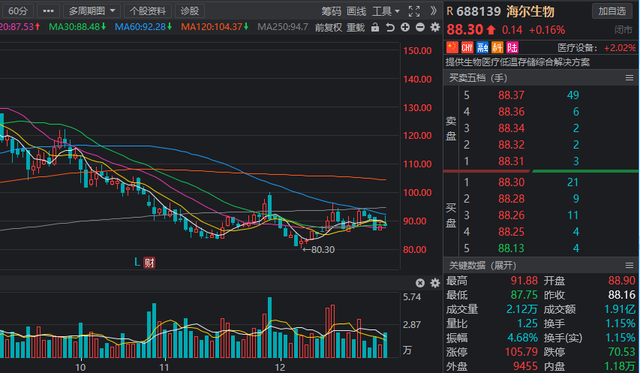Click 诊股 button
This screenshot has height=373, width=640.
[190, 11]
